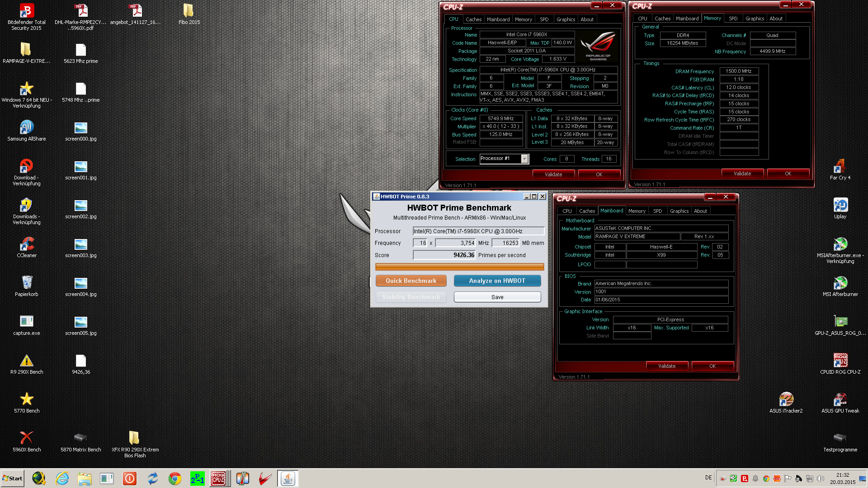Open Mainboard tab in first CPU-Z window
Viewport: 868px width, 488px height.
[498, 19]
